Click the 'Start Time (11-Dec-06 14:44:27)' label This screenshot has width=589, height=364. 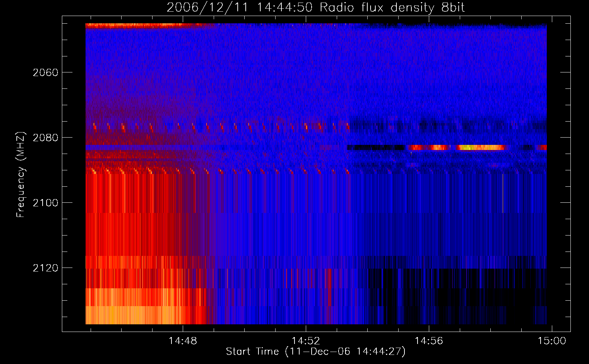[x=316, y=352]
